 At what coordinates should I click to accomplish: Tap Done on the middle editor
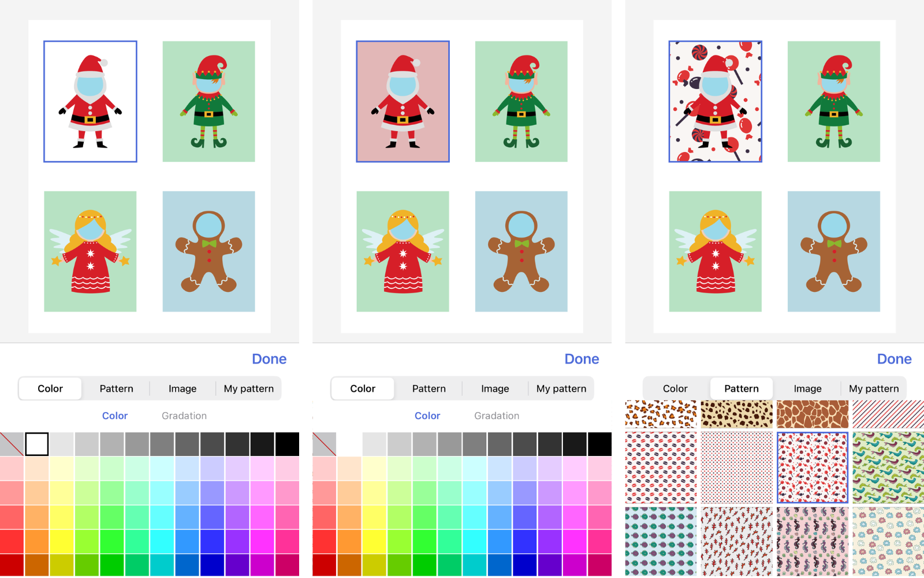582,358
